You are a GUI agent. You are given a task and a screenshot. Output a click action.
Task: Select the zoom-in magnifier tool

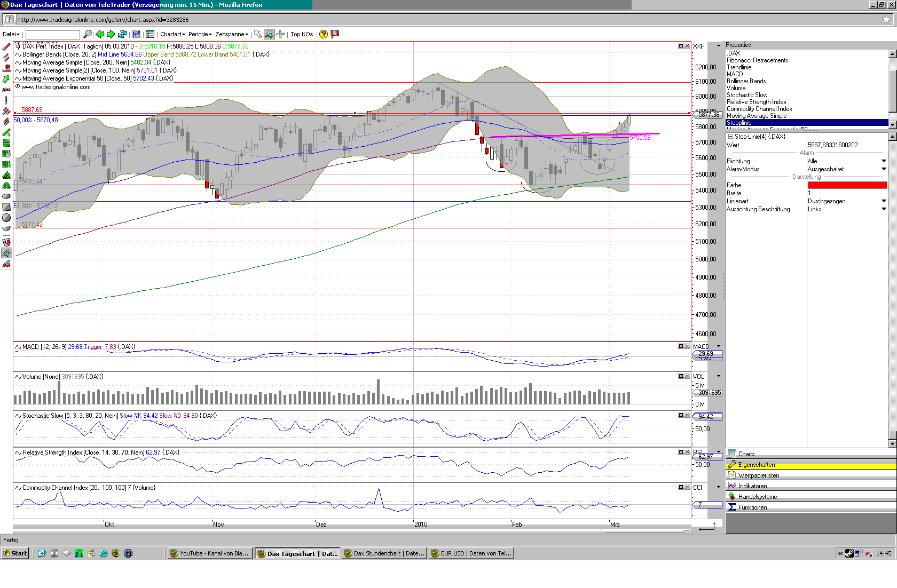click(x=269, y=34)
